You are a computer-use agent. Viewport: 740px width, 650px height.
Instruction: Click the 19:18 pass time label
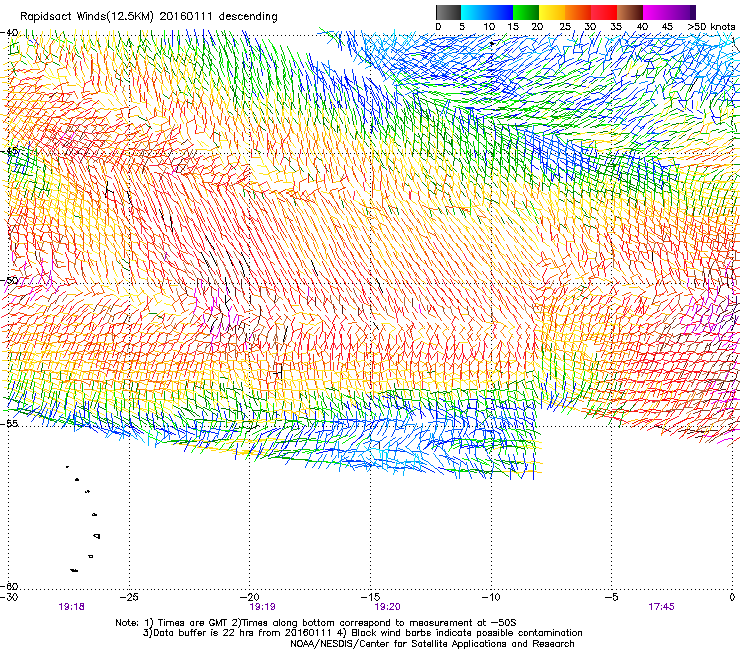(x=72, y=607)
